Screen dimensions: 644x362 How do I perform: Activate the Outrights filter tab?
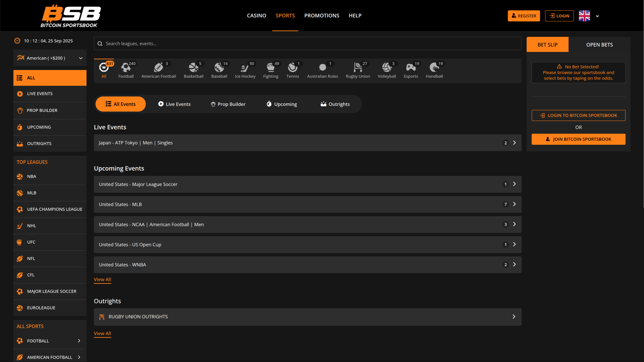pyautogui.click(x=335, y=104)
